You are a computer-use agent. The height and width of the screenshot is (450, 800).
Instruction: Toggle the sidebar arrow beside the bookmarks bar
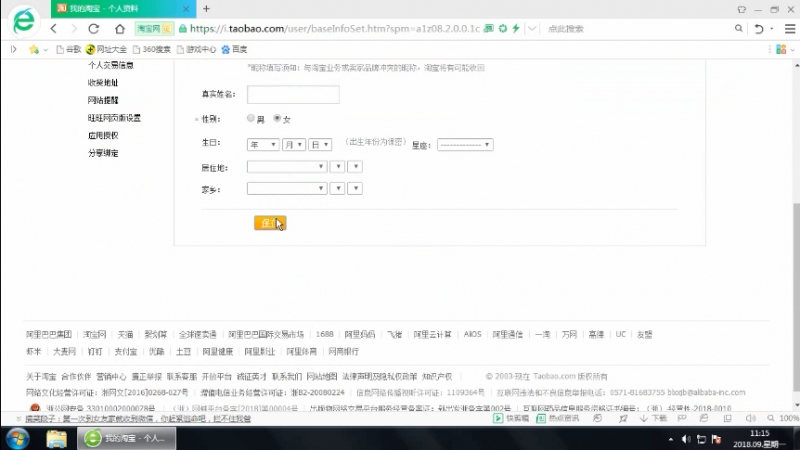(x=14, y=49)
